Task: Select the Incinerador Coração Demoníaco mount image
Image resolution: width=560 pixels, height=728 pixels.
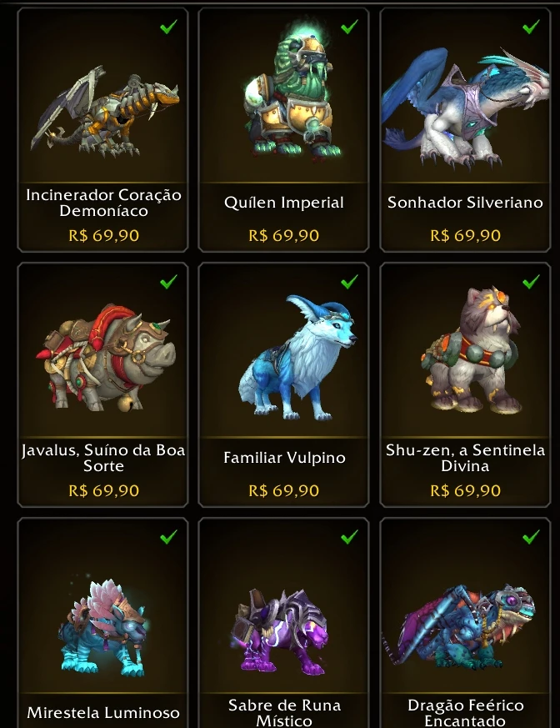Action: 105,113
